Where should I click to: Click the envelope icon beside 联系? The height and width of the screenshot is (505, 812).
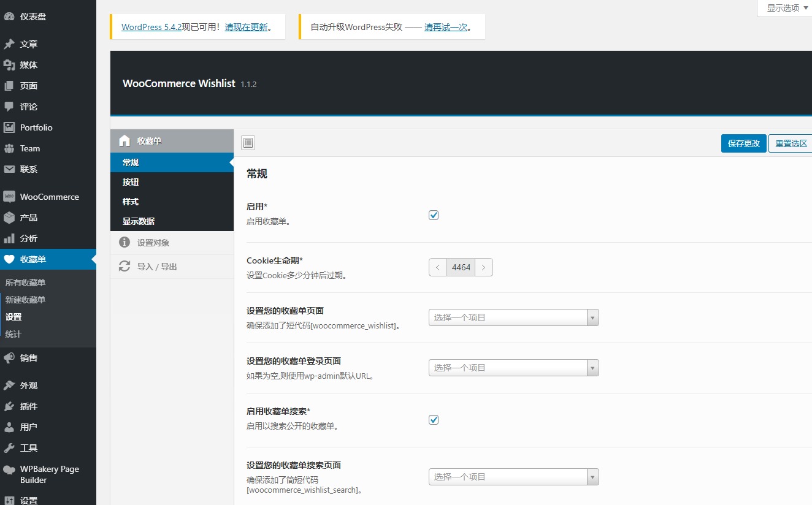coord(9,169)
